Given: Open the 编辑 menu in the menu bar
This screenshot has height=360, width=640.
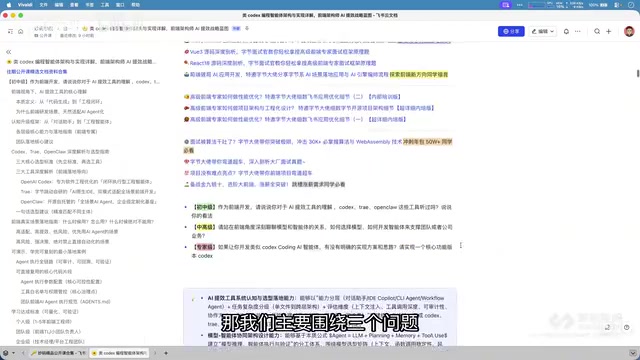Looking at the screenshot, I should point(59,5).
